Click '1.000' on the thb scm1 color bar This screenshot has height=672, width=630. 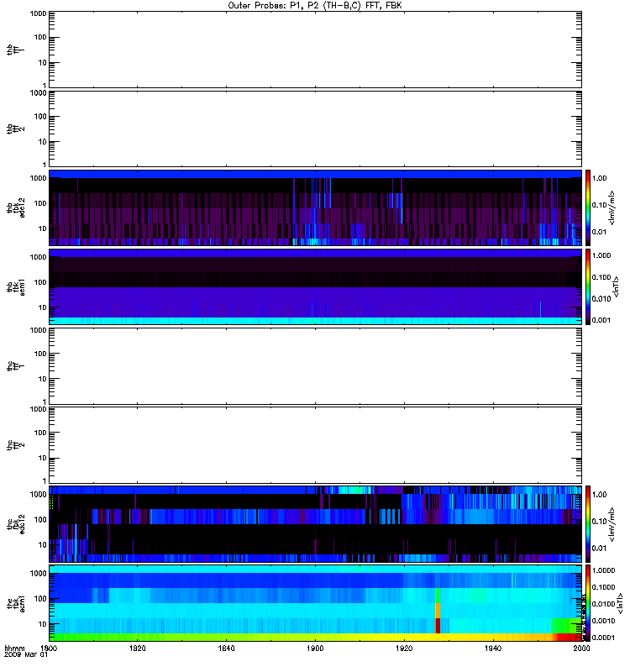pyautogui.click(x=601, y=255)
